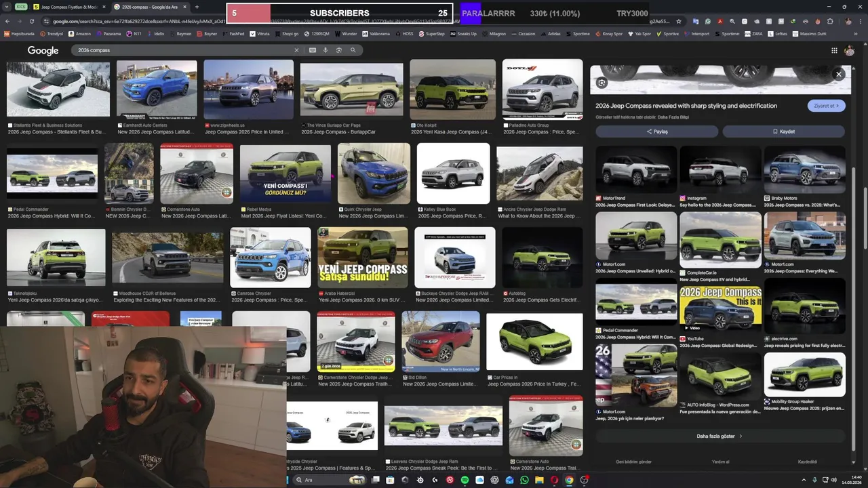Close the image preview side panel

click(839, 75)
